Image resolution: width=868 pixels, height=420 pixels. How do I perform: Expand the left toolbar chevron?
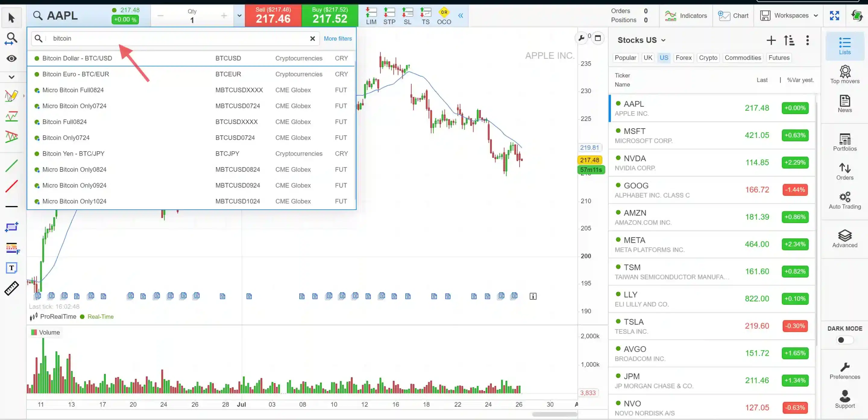pos(11,77)
